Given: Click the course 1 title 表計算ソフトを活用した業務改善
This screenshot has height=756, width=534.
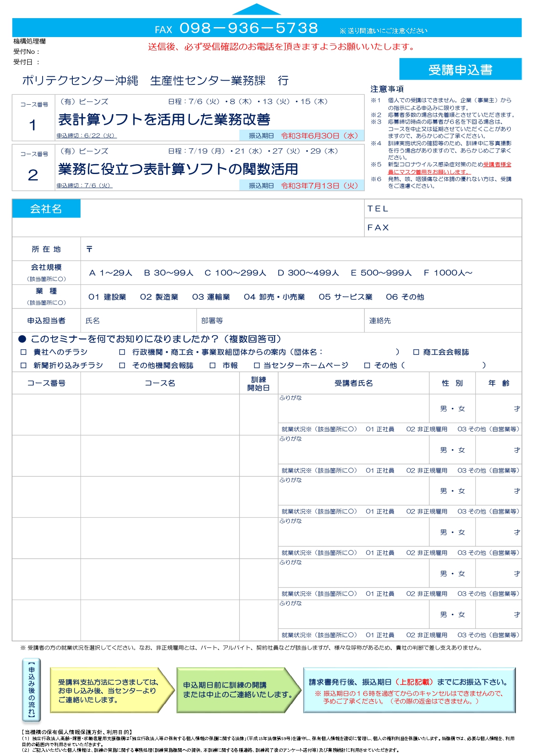Looking at the screenshot, I should [164, 119].
